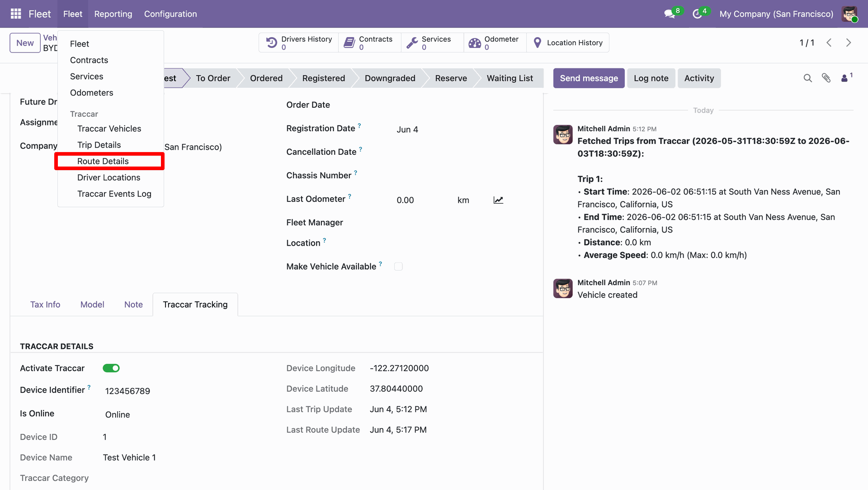868x490 pixels.
Task: Open Odometer stat button with gauge icon
Action: (495, 43)
